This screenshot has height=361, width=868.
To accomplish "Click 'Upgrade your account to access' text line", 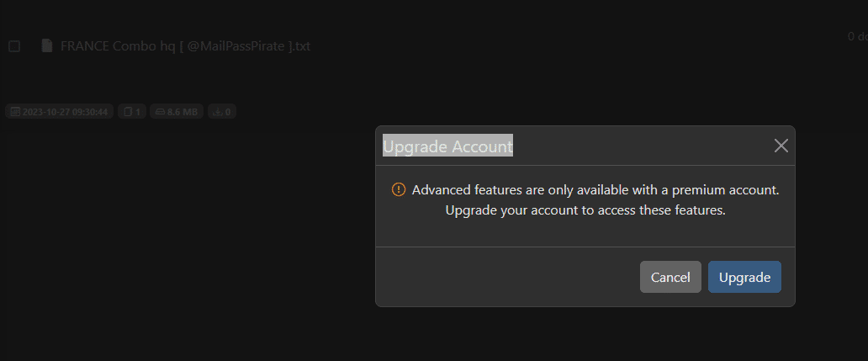I will [585, 210].
